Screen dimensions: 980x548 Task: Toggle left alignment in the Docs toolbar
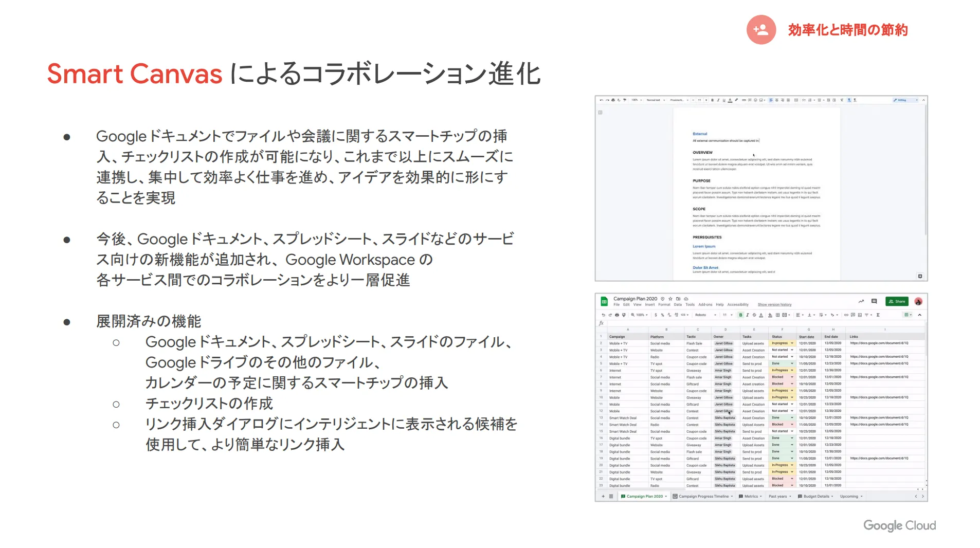771,100
